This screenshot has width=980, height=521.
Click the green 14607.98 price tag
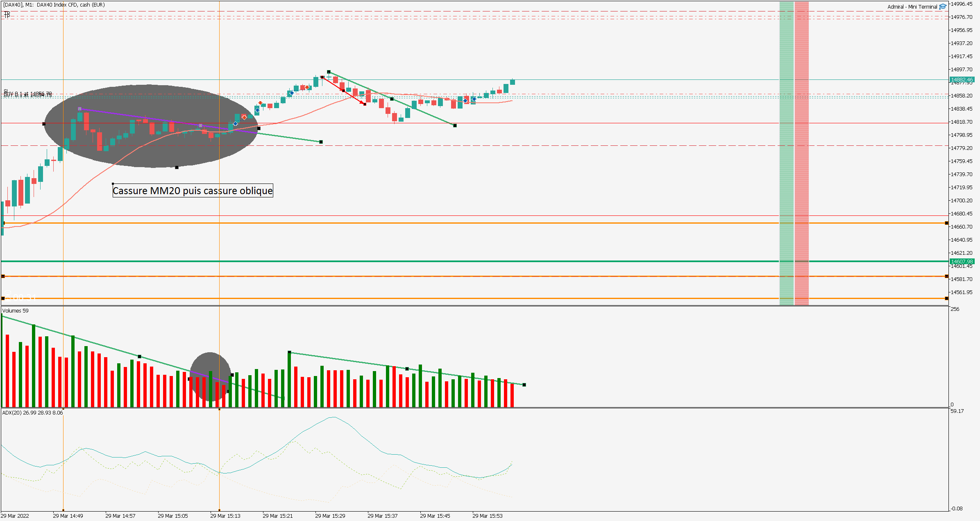[962, 261]
